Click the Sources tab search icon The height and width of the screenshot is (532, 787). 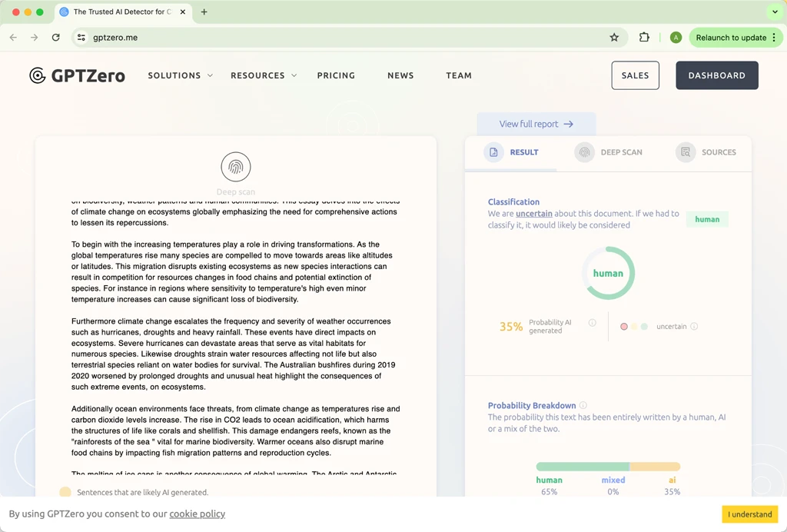[x=685, y=152]
